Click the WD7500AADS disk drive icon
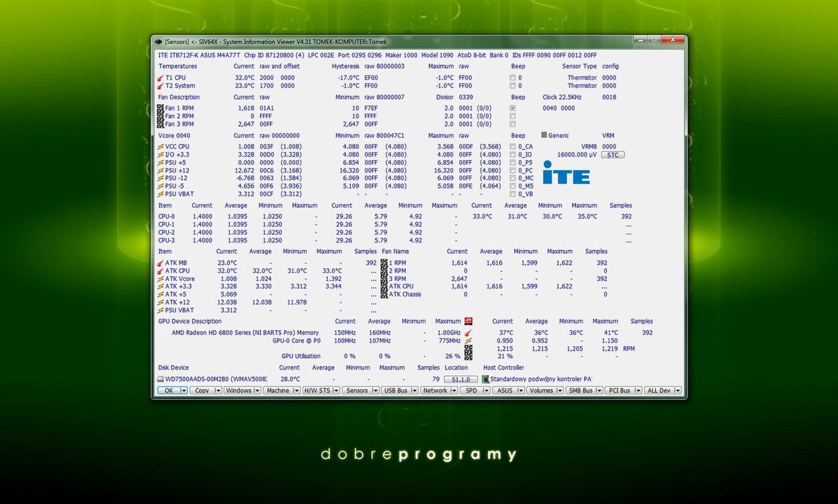838x504 pixels. 160,379
